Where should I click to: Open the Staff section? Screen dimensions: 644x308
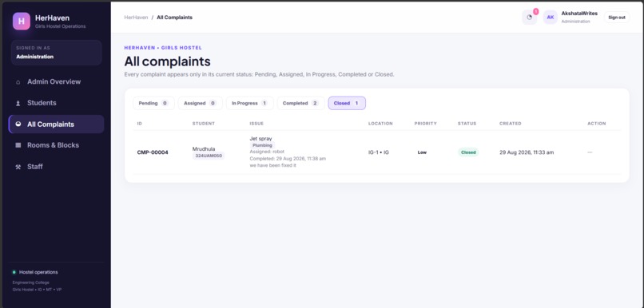coord(56,167)
